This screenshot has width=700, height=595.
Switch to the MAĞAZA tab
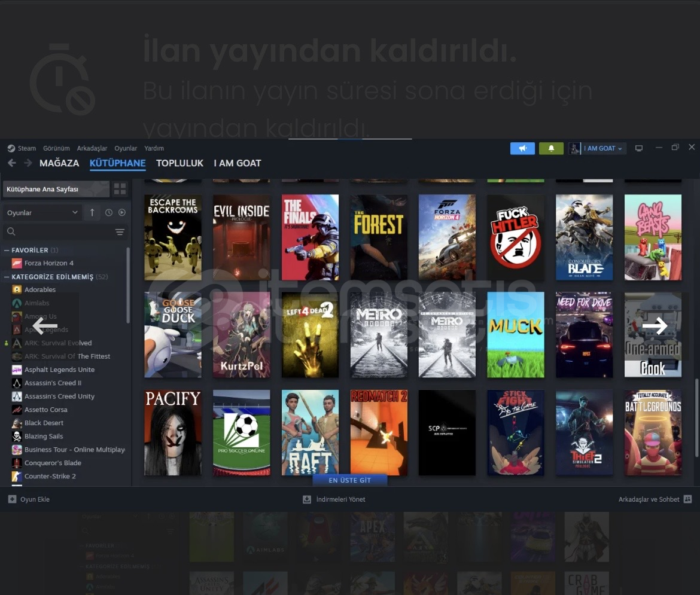pyautogui.click(x=59, y=163)
